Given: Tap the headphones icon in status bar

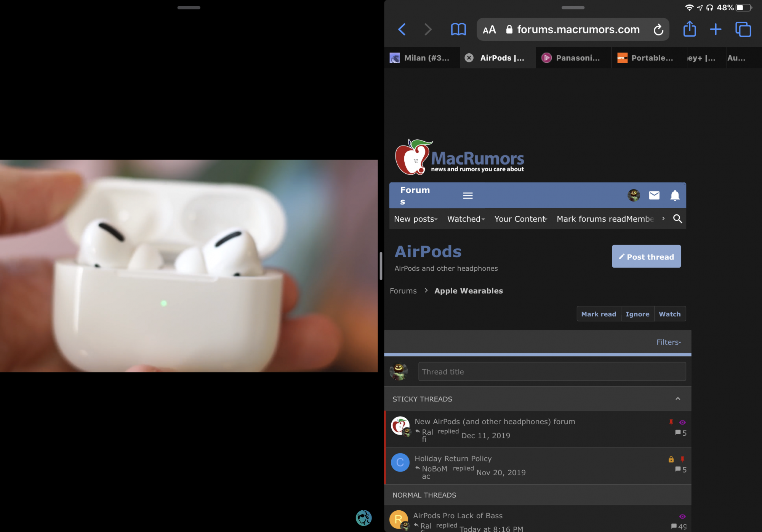Looking at the screenshot, I should point(710,8).
